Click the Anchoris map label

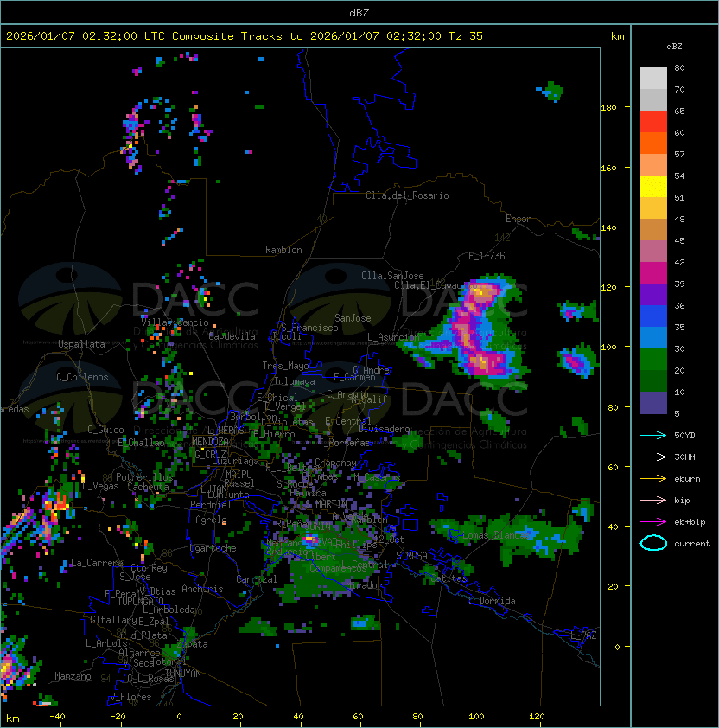pyautogui.click(x=202, y=589)
